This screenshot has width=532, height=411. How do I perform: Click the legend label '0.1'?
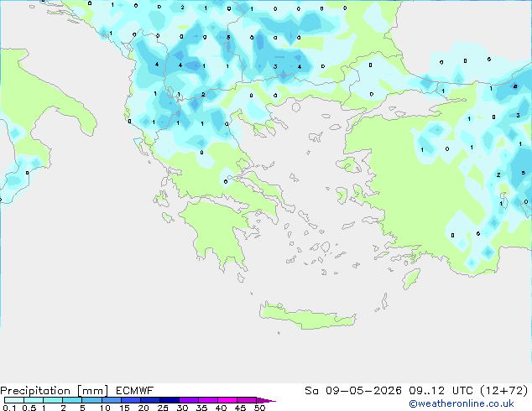[x=9, y=408]
